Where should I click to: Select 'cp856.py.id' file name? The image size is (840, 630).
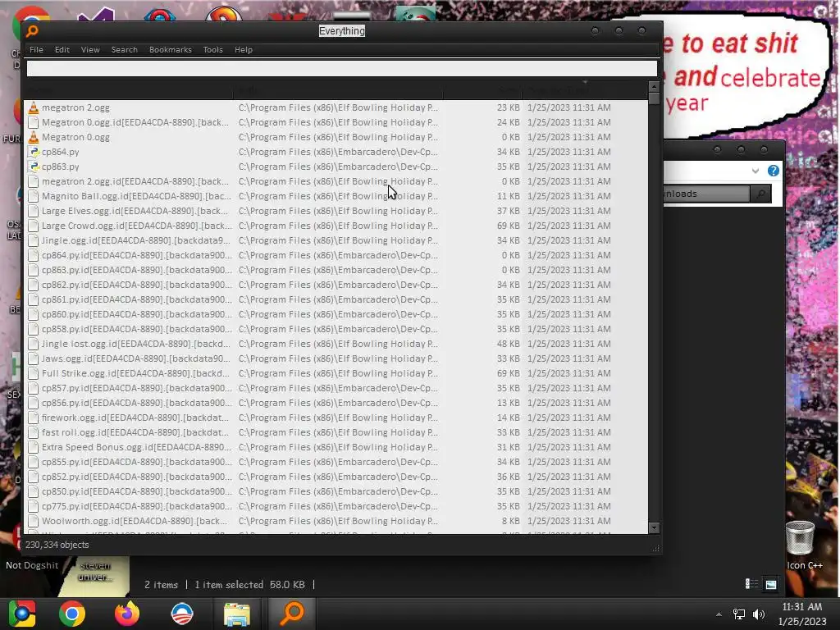(137, 403)
